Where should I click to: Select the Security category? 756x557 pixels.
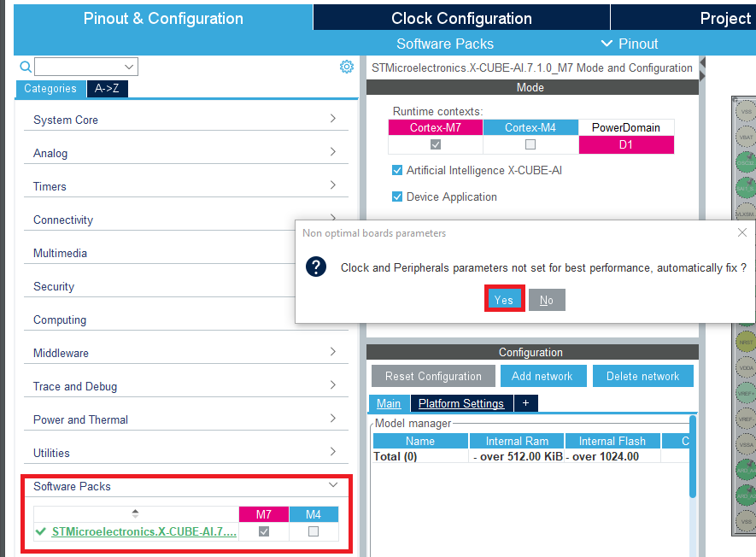click(x=54, y=286)
